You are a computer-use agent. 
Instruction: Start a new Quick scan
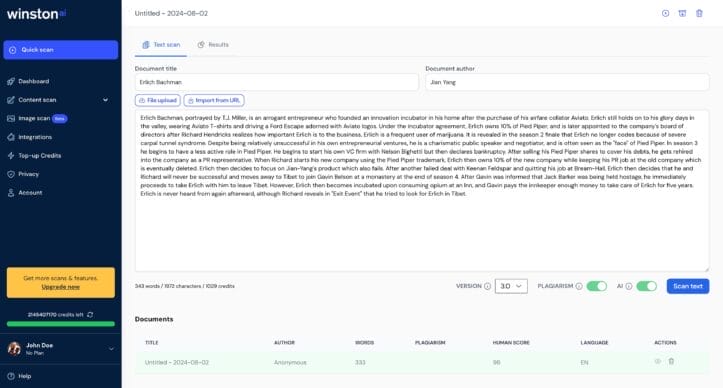60,50
